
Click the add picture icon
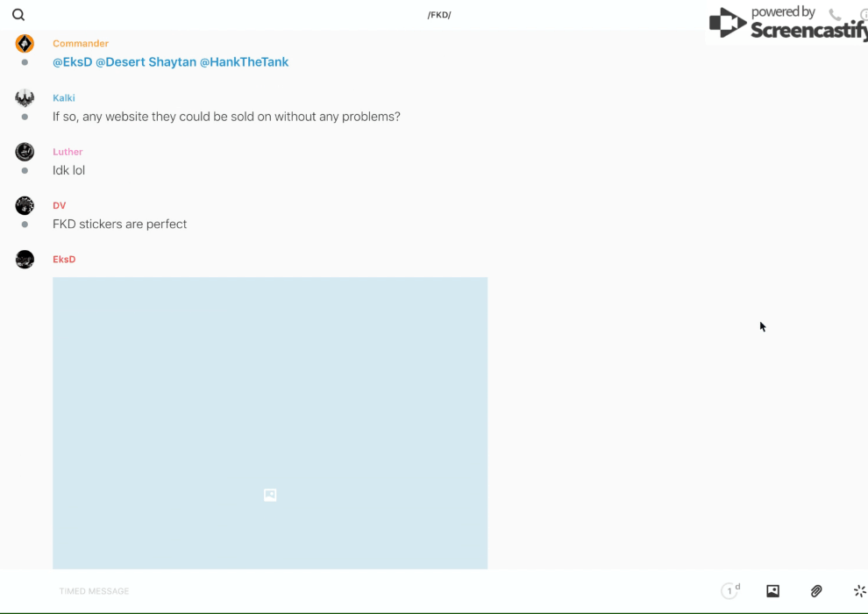click(772, 591)
